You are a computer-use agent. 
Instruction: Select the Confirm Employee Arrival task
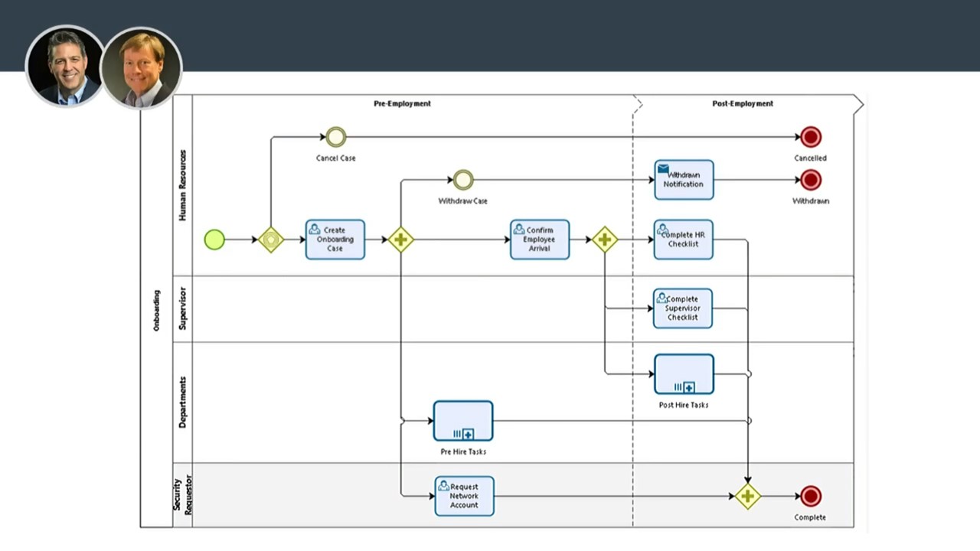540,240
